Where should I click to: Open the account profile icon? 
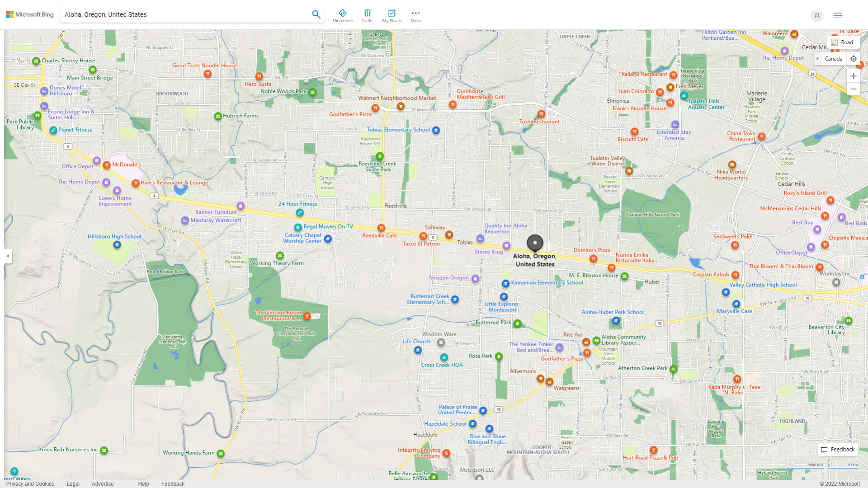click(x=817, y=15)
